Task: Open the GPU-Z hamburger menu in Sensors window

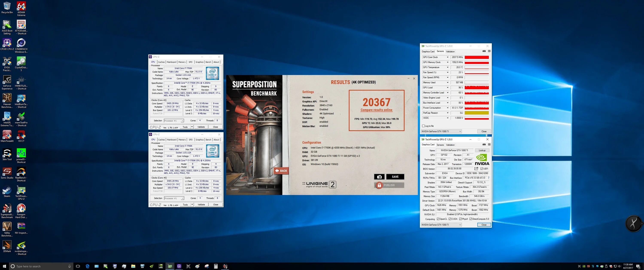Action: [x=489, y=51]
